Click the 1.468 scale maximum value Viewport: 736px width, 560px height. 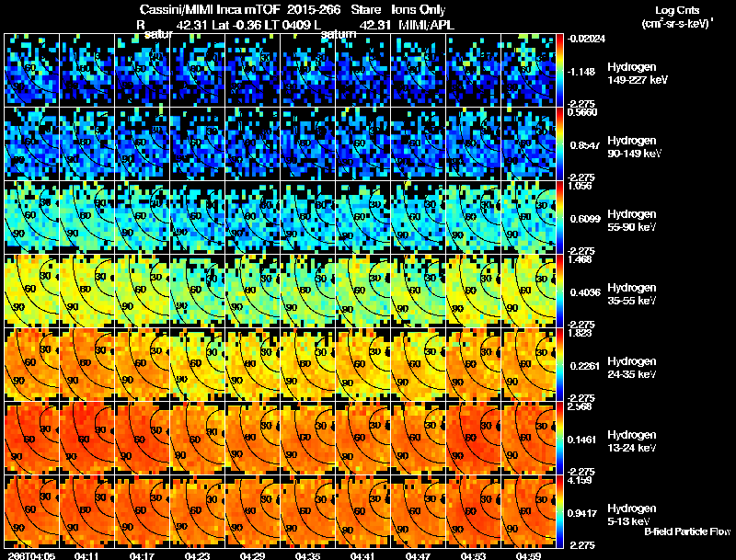tap(580, 260)
